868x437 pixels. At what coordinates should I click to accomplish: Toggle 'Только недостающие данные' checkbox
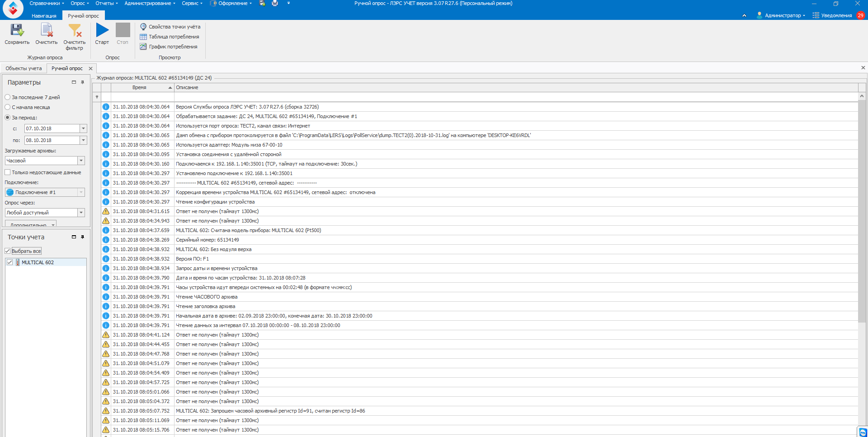pos(8,172)
